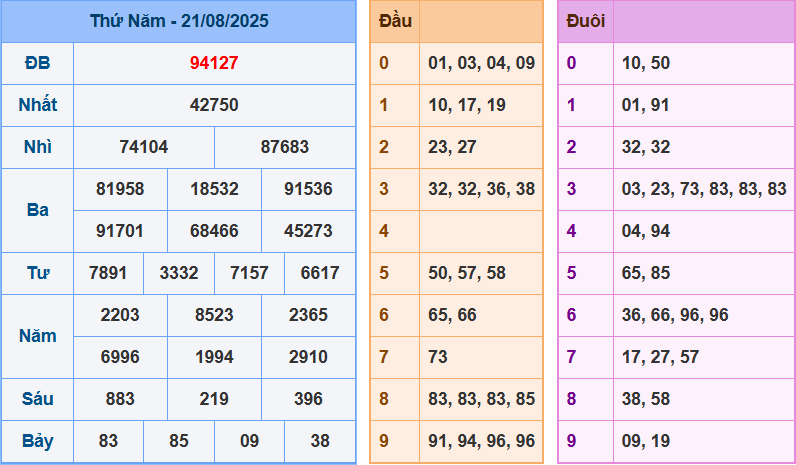Select fifth prize number 1994
796x465 pixels.
tap(214, 357)
